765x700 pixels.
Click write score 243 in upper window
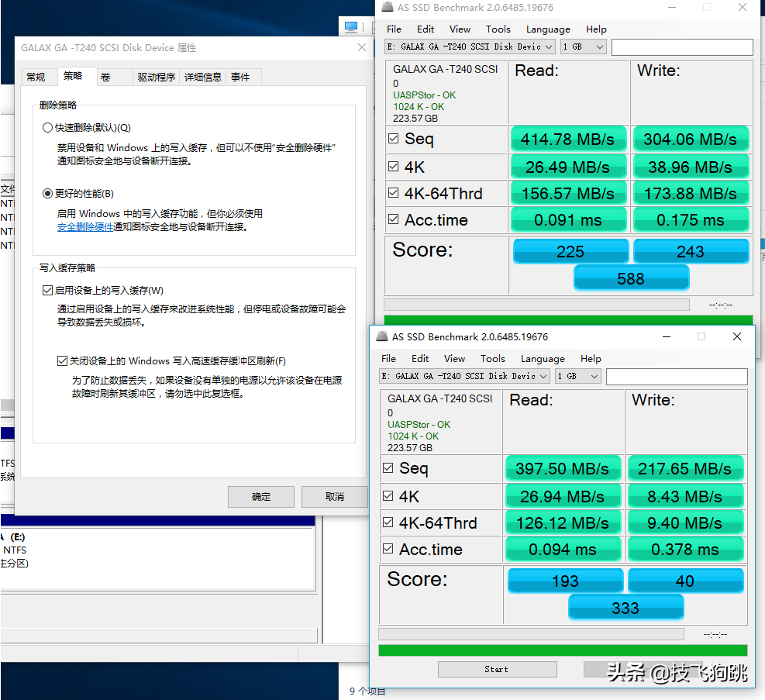tap(691, 251)
